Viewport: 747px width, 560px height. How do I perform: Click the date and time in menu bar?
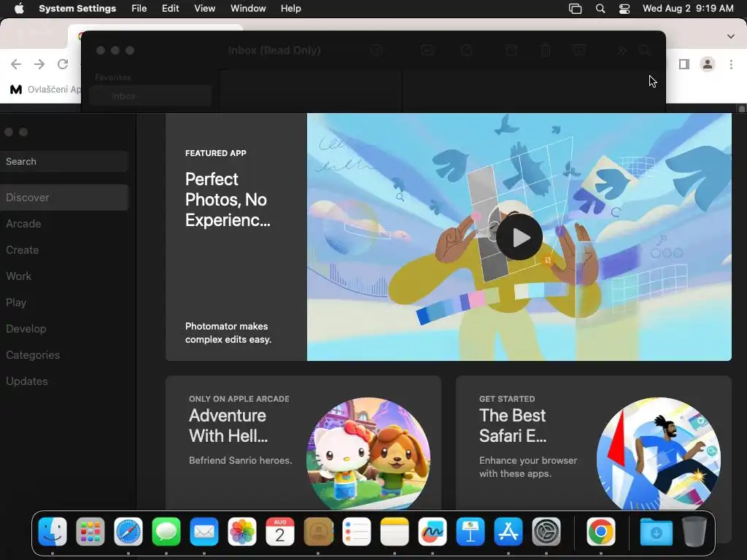688,9
